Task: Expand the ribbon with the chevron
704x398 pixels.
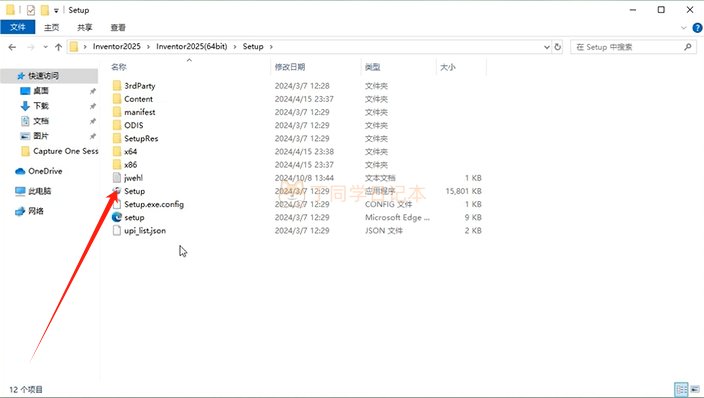Action: point(683,28)
